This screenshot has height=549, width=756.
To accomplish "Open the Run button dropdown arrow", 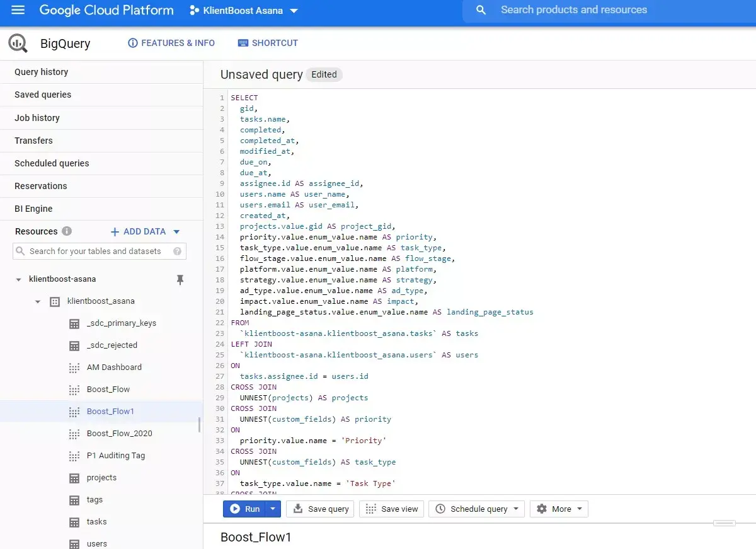I will [271, 509].
